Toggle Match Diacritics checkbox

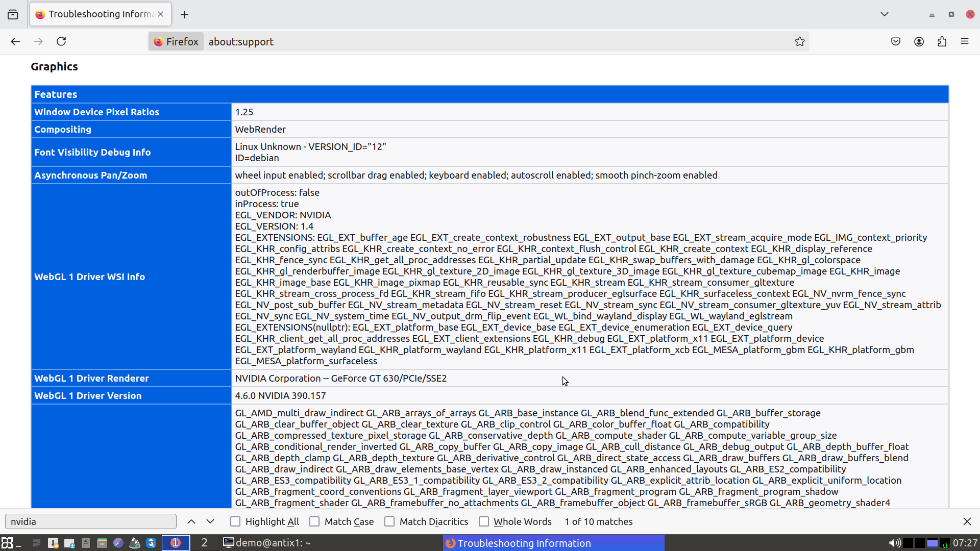pyautogui.click(x=389, y=521)
